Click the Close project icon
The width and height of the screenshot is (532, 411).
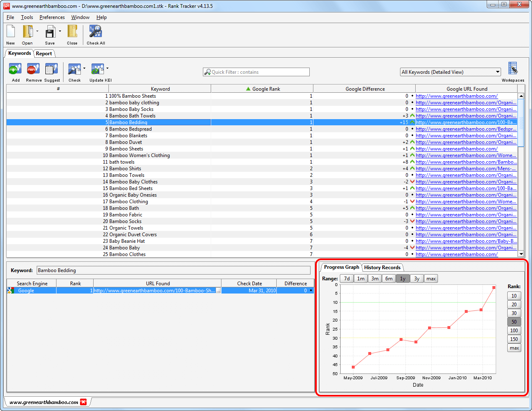[x=72, y=32]
